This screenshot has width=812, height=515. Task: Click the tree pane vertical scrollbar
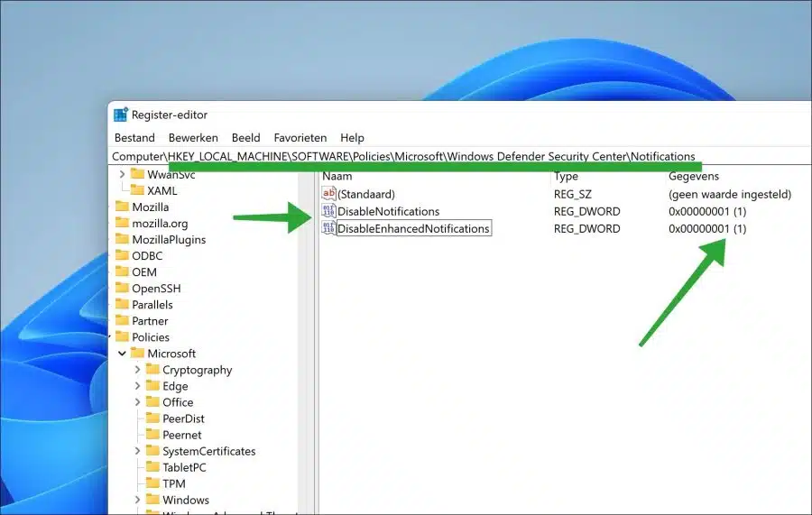306,342
